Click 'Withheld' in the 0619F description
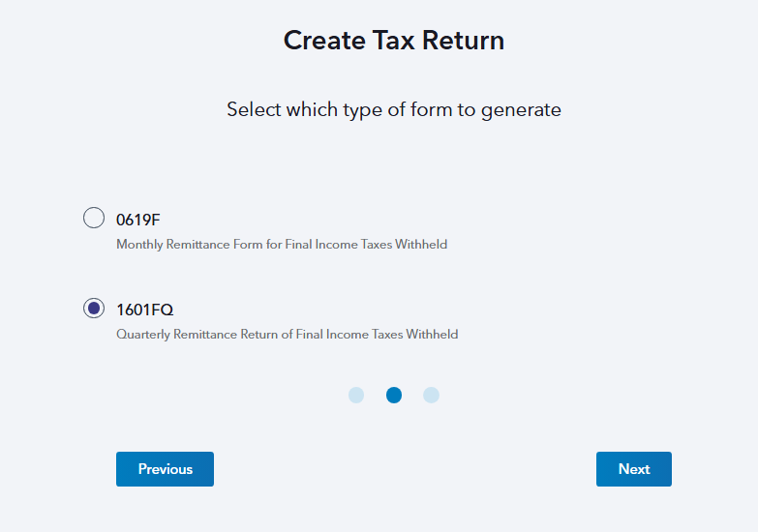 coord(423,245)
